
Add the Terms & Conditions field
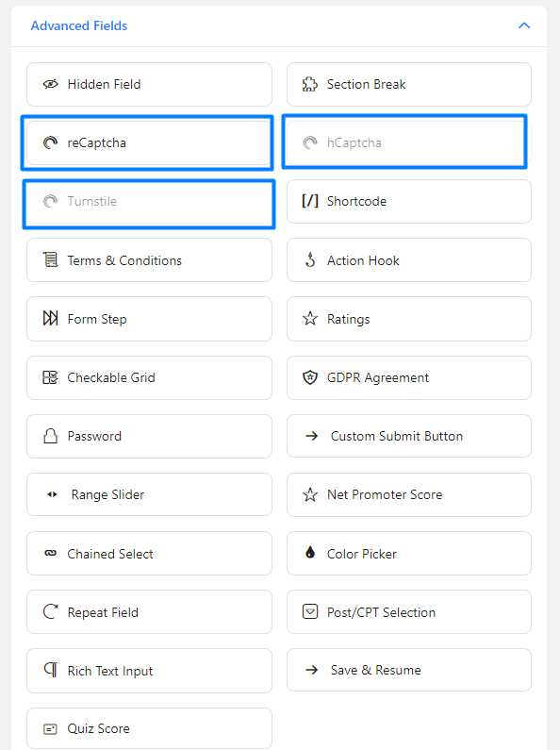tap(149, 260)
